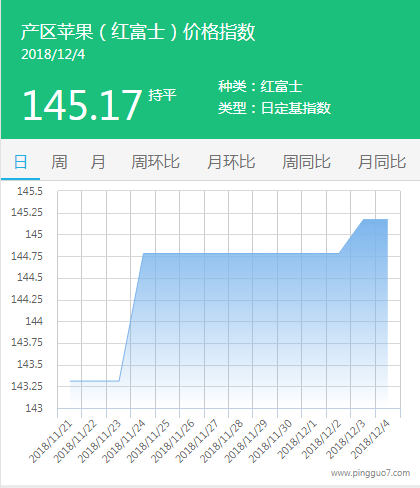Image resolution: width=420 pixels, height=488 pixels.
Task: Click the y-axis label 143.5
Action: [x=30, y=364]
